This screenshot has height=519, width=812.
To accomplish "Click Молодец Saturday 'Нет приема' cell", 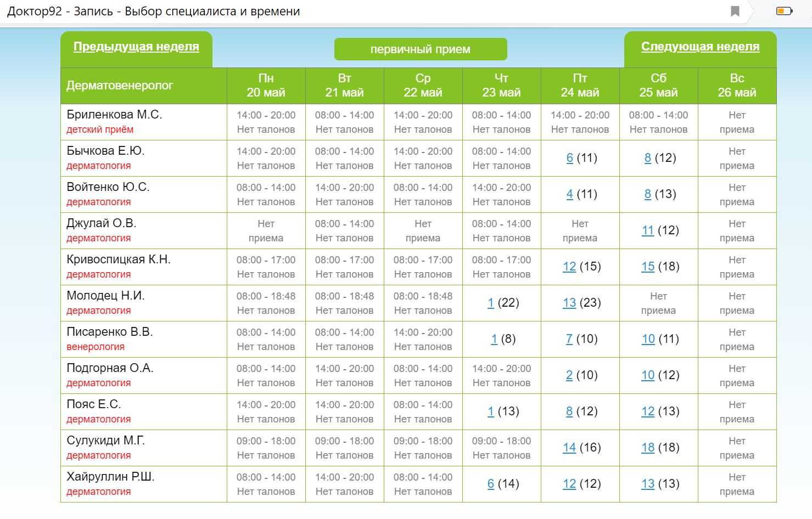I will (659, 303).
